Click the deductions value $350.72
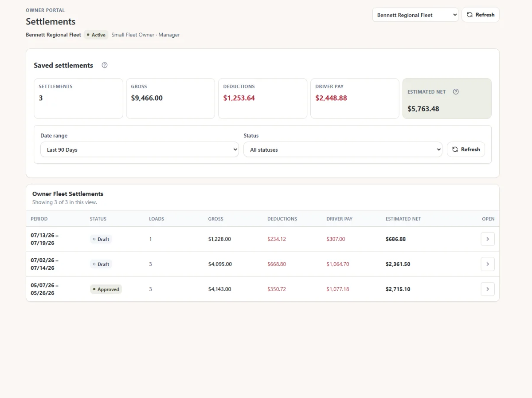Image resolution: width=532 pixels, height=398 pixels. coord(277,289)
